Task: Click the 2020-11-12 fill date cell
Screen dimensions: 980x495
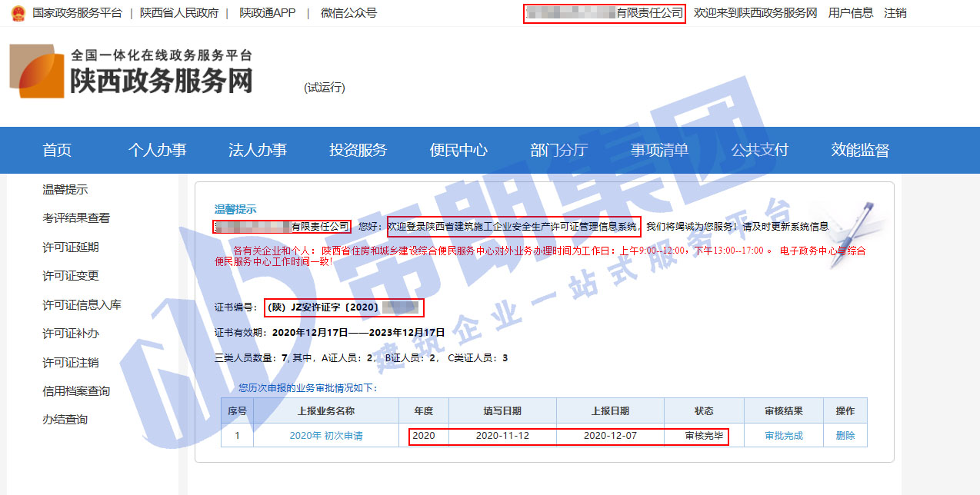Action: [502, 436]
